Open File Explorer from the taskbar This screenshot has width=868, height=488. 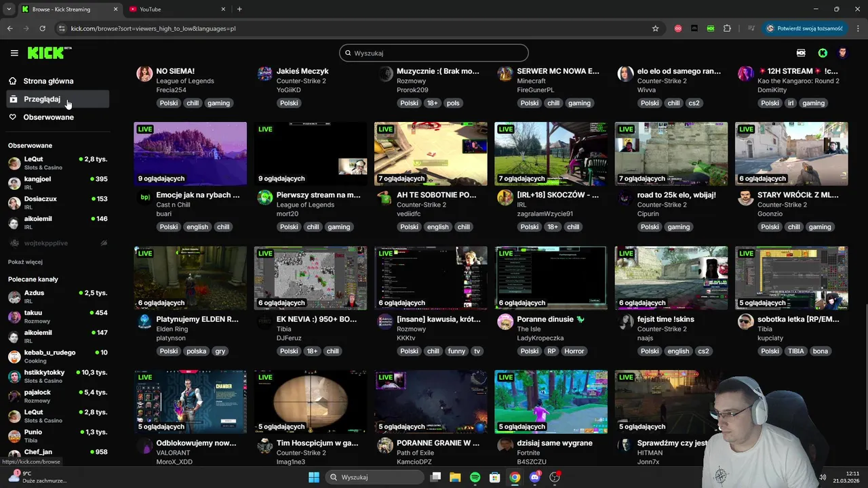[x=455, y=477]
